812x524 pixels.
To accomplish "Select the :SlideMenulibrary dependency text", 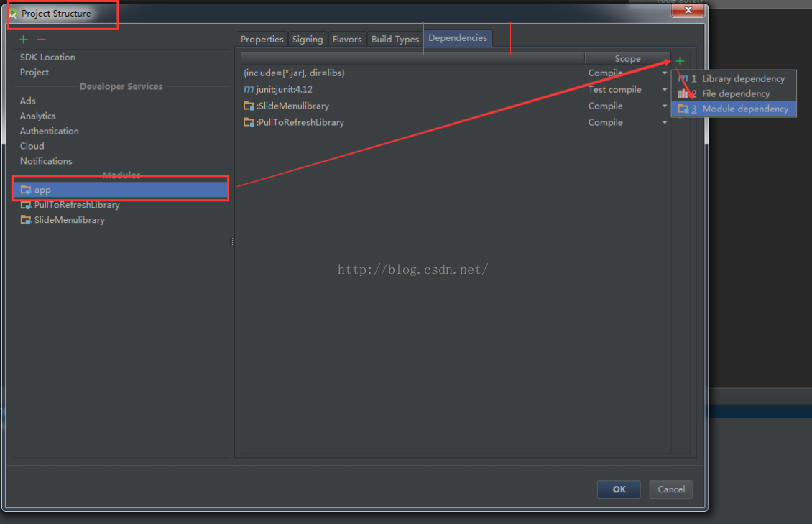I will [292, 106].
